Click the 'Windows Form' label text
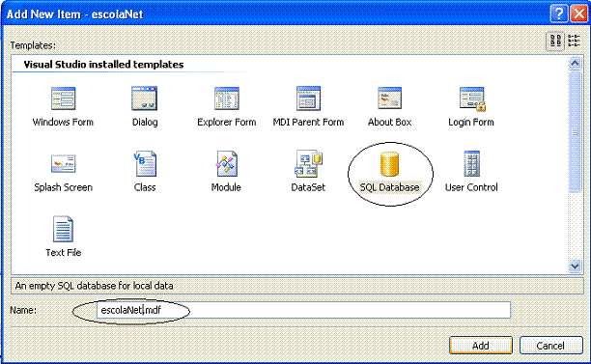The width and height of the screenshot is (591, 364). (63, 122)
